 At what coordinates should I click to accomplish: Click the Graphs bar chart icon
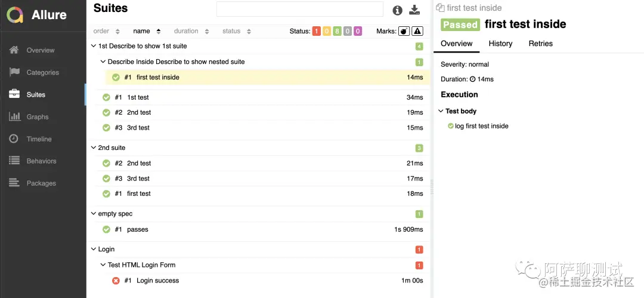pyautogui.click(x=14, y=116)
